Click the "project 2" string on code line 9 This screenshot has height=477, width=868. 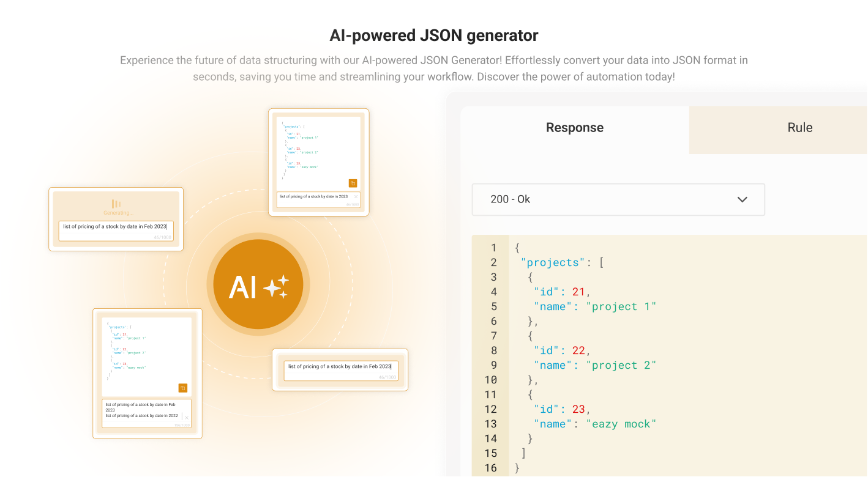(621, 365)
